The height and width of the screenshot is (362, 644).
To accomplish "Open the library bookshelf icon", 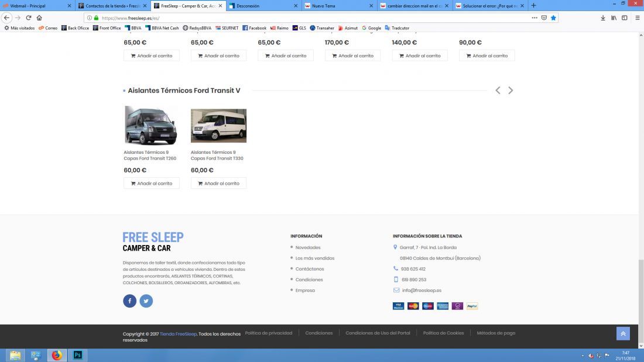I will pos(614,18).
